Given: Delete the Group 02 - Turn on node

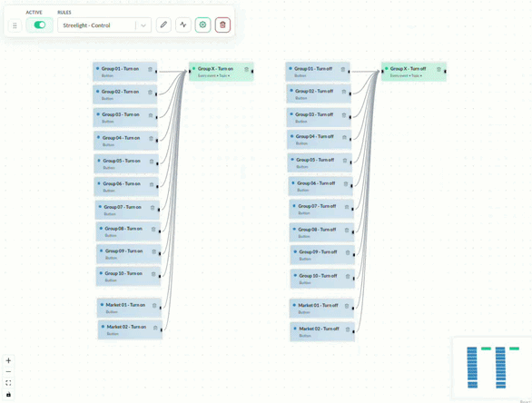Looking at the screenshot, I should click(x=150, y=92).
